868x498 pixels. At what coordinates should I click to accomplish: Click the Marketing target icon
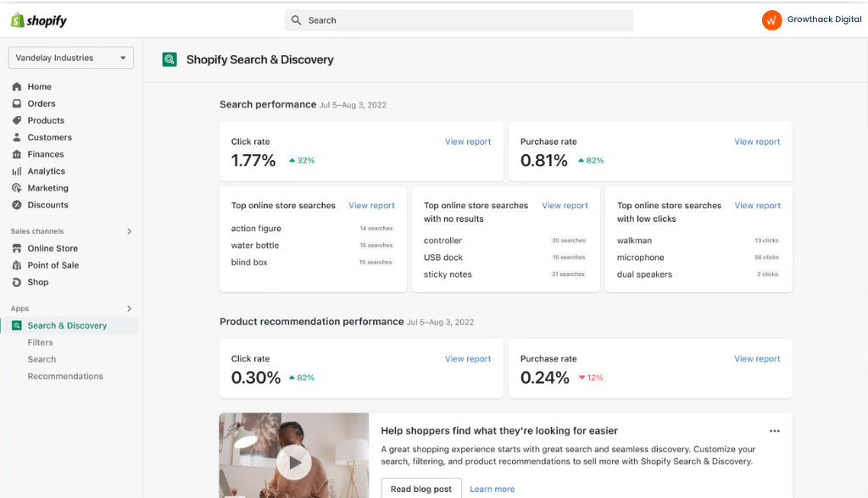[x=17, y=188]
